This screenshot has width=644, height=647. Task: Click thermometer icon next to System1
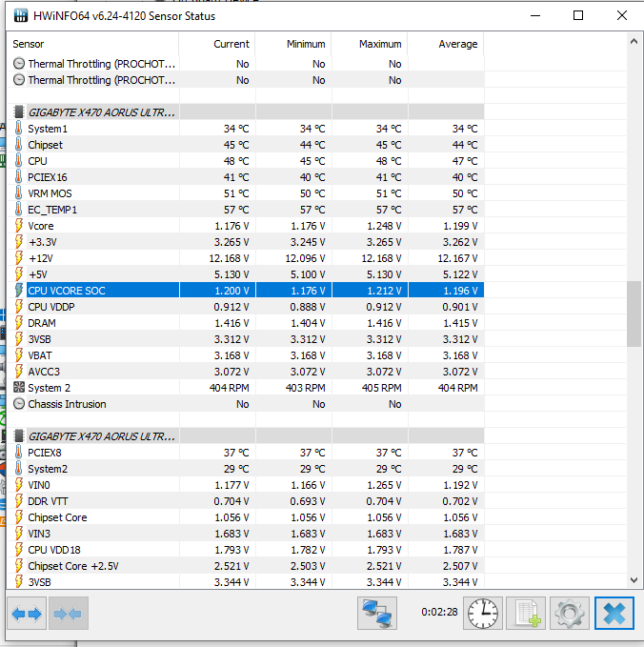coord(18,129)
